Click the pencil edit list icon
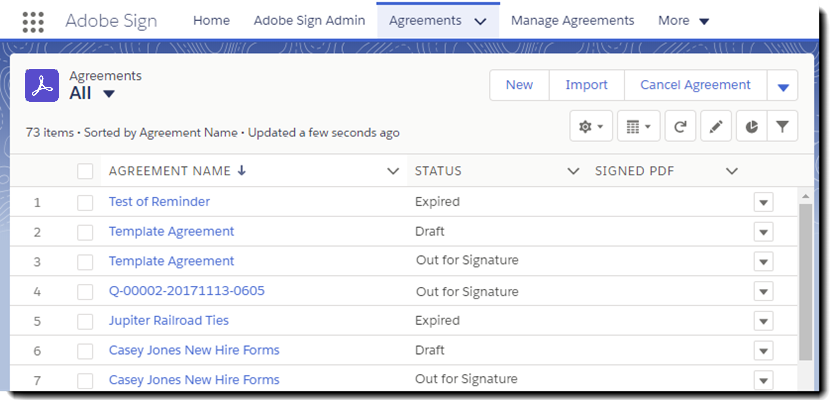Viewport: 830px width, 400px height. (714, 126)
